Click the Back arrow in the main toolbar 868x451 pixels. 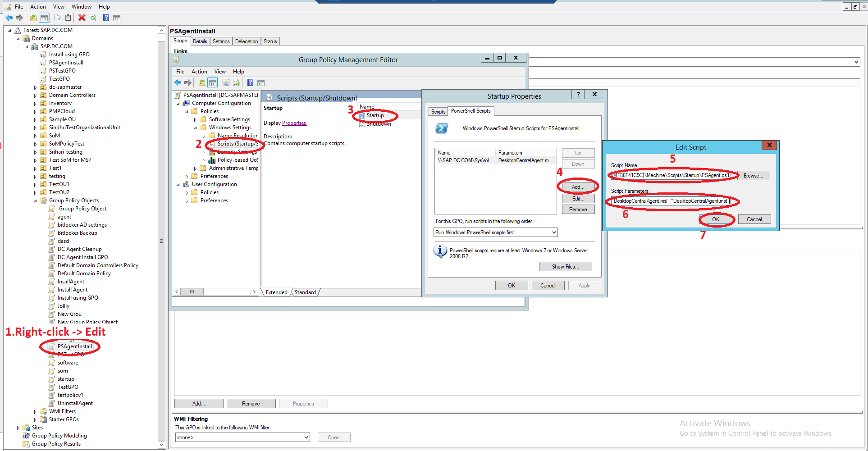pyautogui.click(x=9, y=18)
